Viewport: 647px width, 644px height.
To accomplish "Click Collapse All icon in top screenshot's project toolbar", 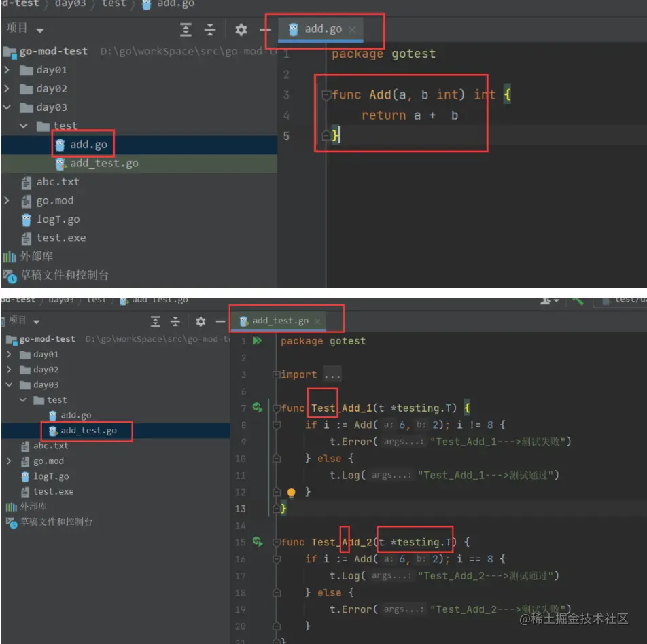I will tap(210, 30).
